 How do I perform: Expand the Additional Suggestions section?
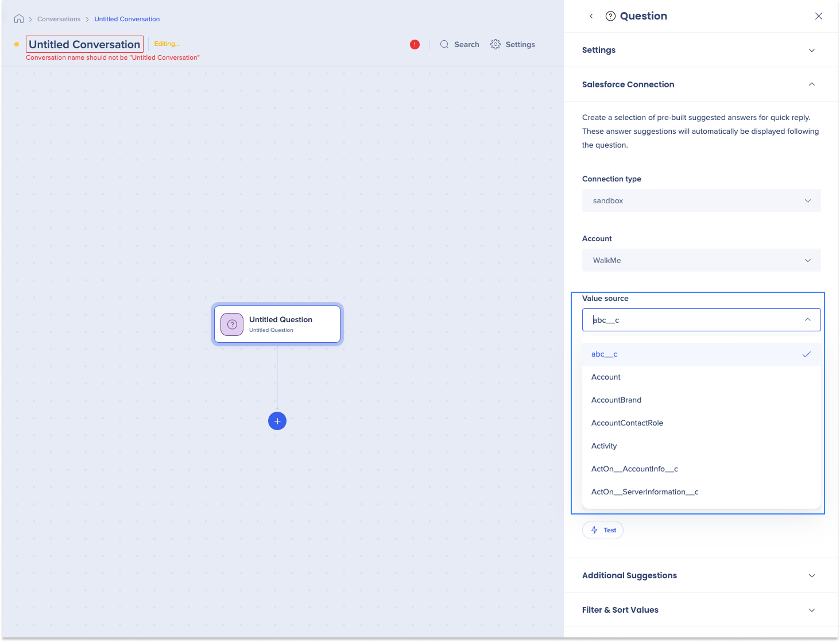pyautogui.click(x=700, y=575)
